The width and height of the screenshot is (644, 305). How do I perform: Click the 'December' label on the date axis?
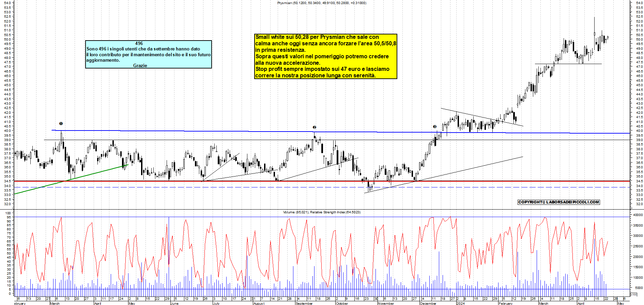tap(428, 303)
